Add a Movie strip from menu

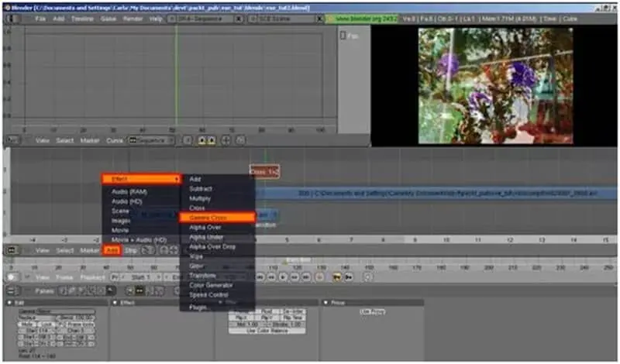pyautogui.click(x=120, y=230)
